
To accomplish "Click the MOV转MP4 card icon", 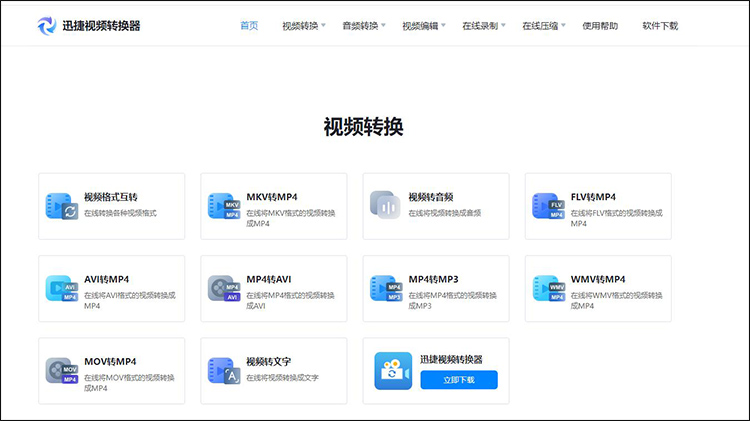I will tap(62, 371).
